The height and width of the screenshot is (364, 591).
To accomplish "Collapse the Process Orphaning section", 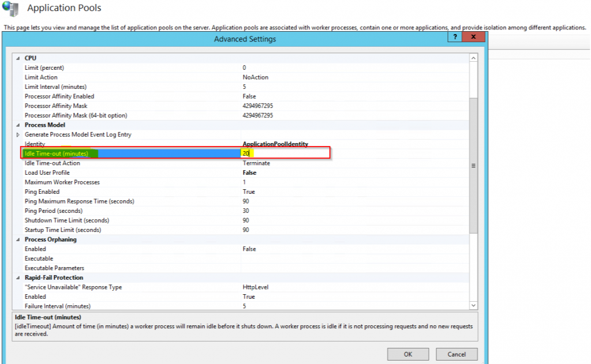I will 18,239.
